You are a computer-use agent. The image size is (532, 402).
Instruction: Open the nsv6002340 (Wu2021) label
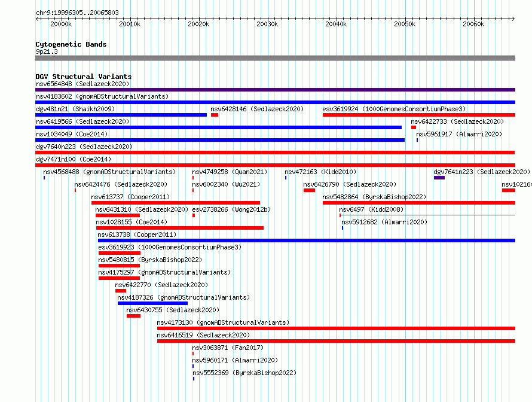(226, 184)
